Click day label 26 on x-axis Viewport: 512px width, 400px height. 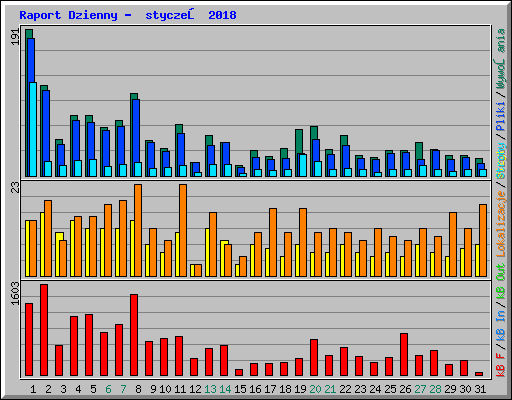pyautogui.click(x=405, y=389)
